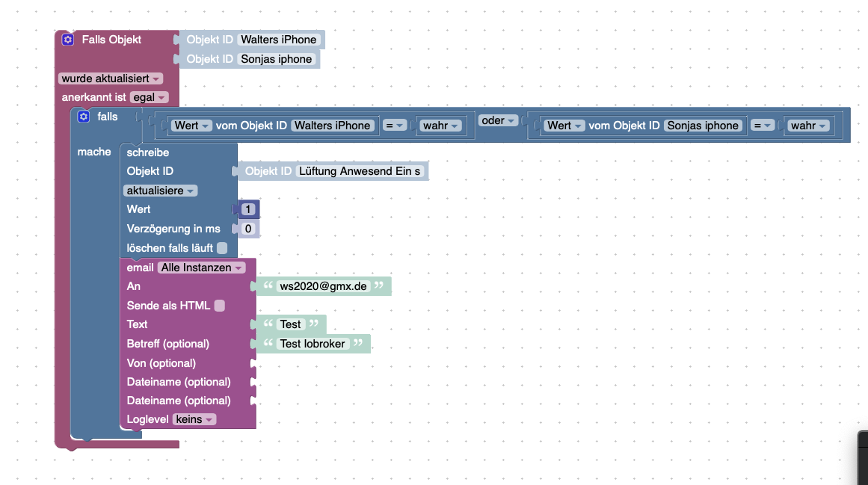Select 'Sonjas iphone' ID in falls condition
The height and width of the screenshot is (485, 868).
coord(703,126)
